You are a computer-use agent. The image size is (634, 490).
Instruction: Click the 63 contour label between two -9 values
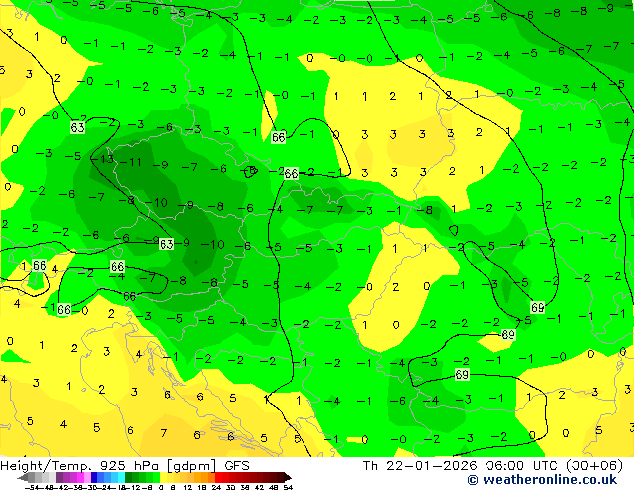coord(166,244)
